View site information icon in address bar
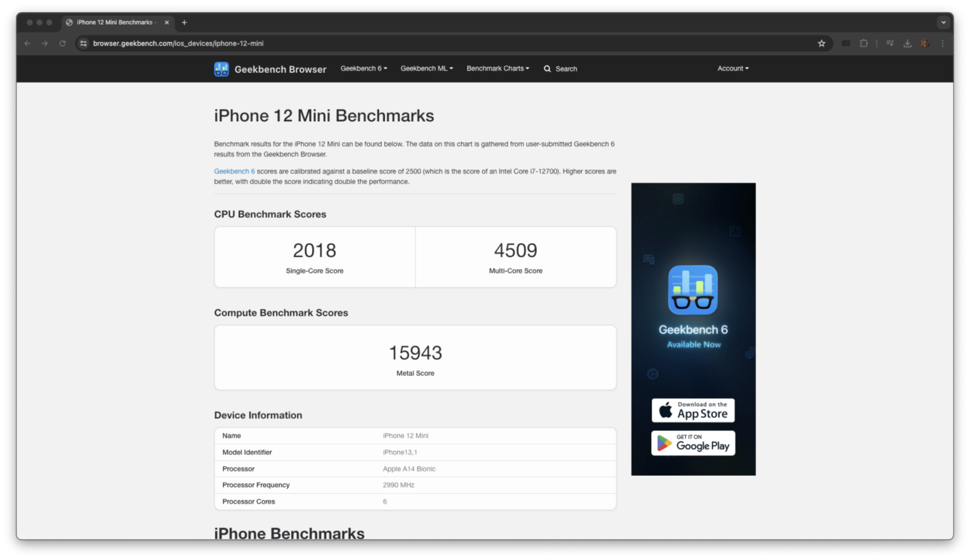The height and width of the screenshot is (560, 970). coord(84,44)
